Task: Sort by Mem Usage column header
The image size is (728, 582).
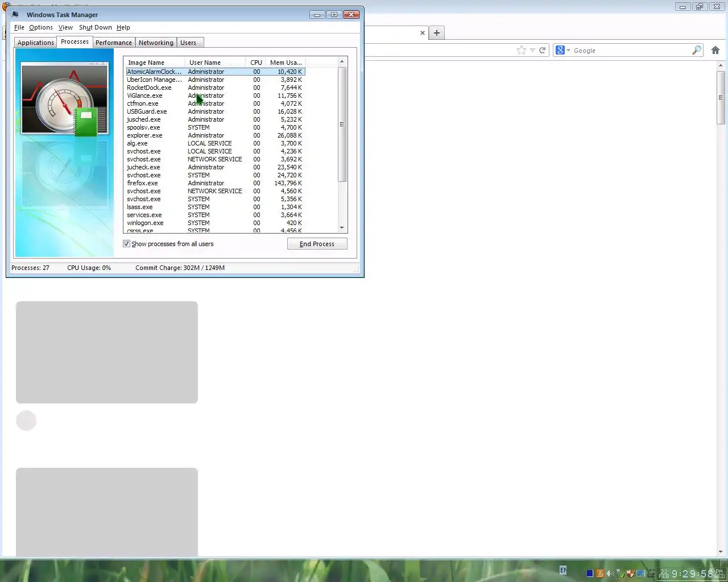Action: (286, 62)
